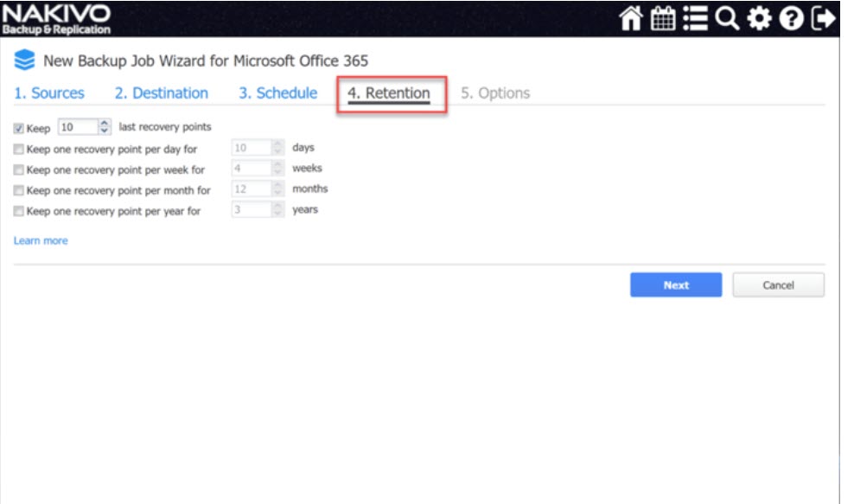Click the Log out icon

coord(823,19)
